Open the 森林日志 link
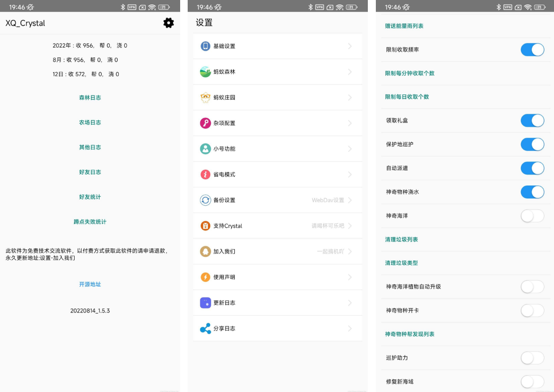The height and width of the screenshot is (392, 554). click(90, 97)
